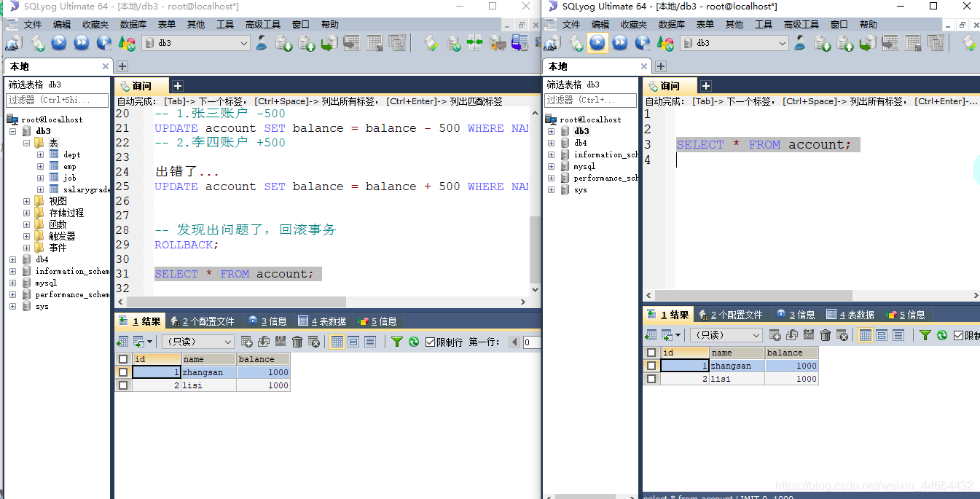
Task: Click the green refresh icon in left result toolbar
Action: pyautogui.click(x=414, y=342)
